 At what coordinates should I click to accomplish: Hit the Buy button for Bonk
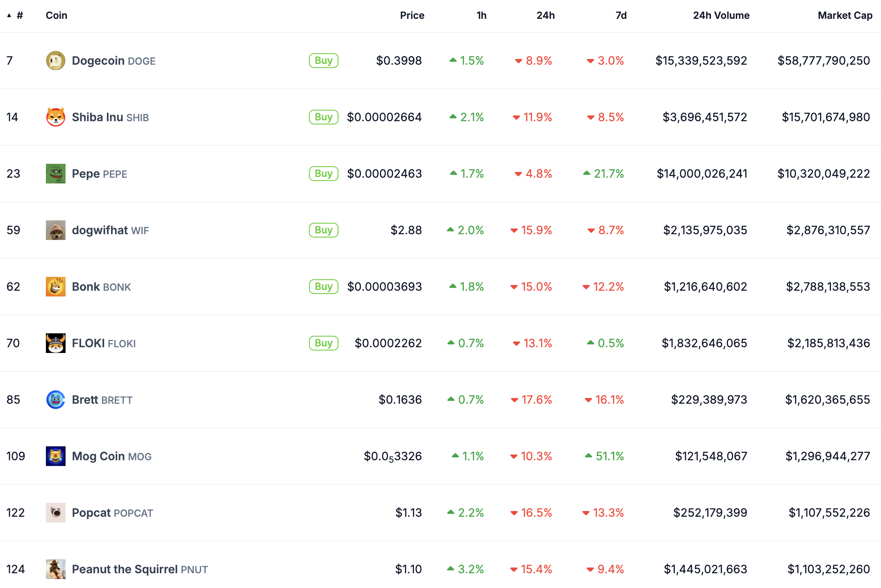(x=323, y=287)
